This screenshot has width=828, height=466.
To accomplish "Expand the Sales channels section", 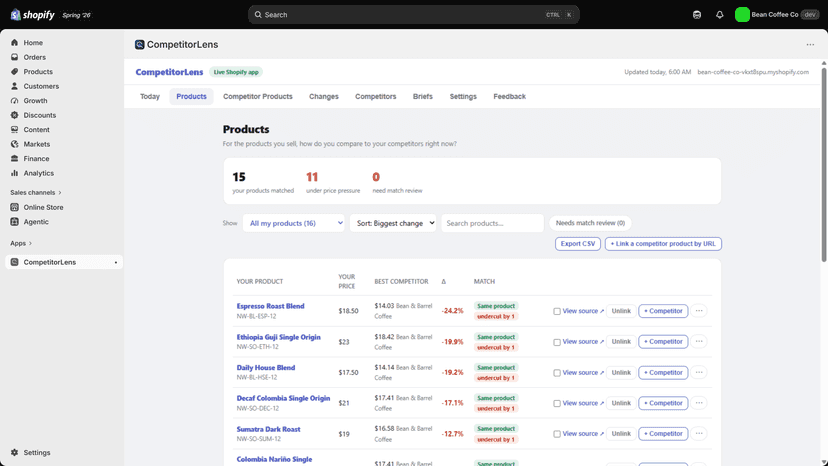I will 36,192.
